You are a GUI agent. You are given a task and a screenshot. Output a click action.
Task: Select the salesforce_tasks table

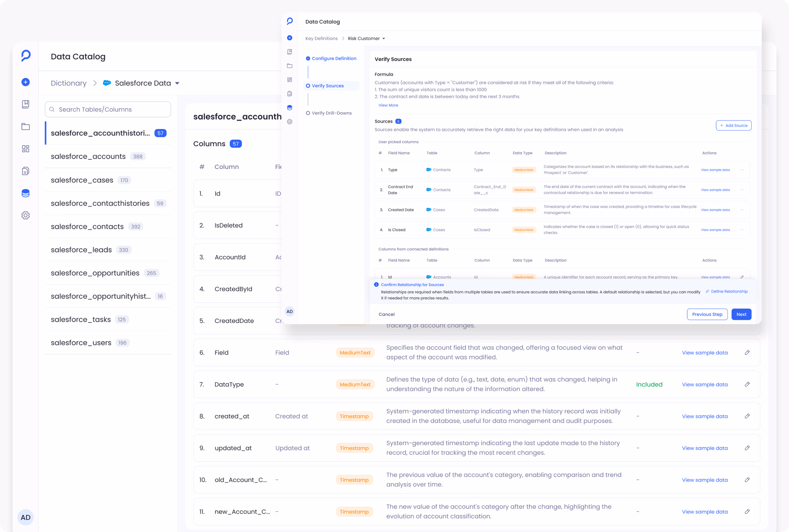(108, 320)
